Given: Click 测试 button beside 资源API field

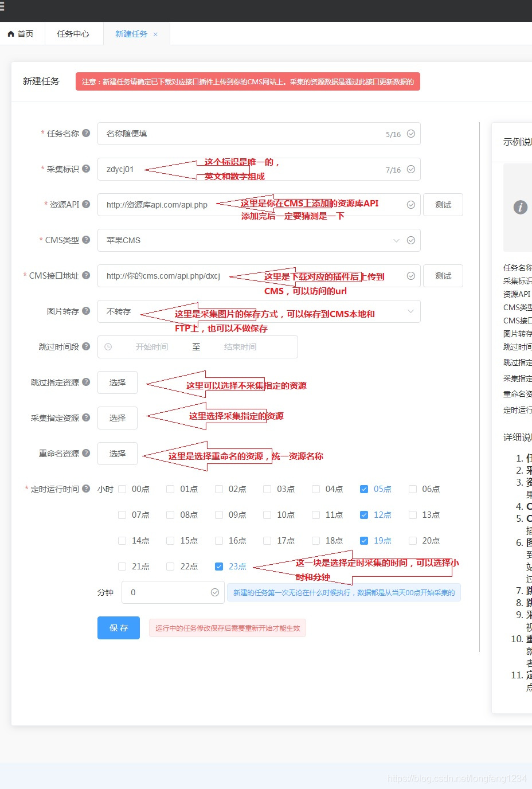Looking at the screenshot, I should (443, 205).
